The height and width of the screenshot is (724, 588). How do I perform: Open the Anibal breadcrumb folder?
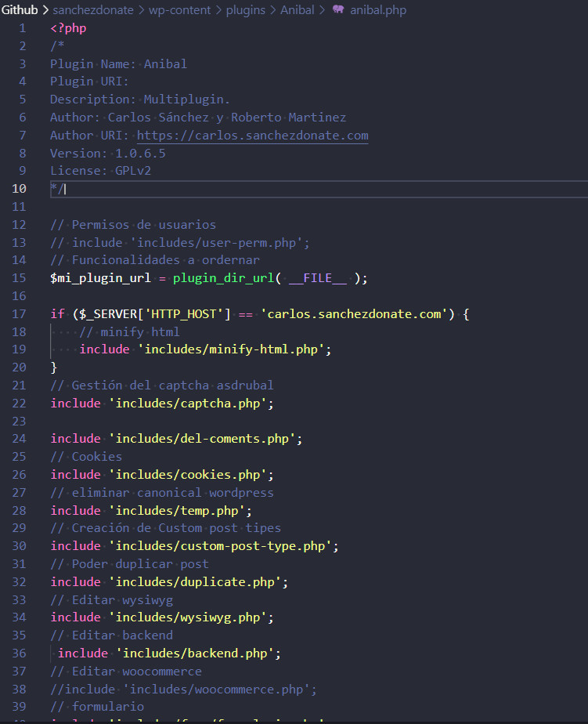(x=298, y=9)
